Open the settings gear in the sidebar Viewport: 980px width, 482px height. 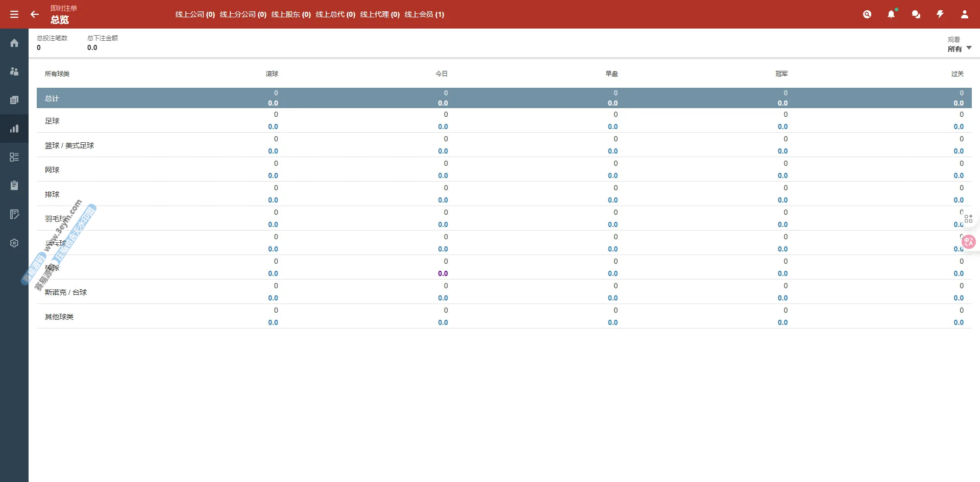(14, 243)
